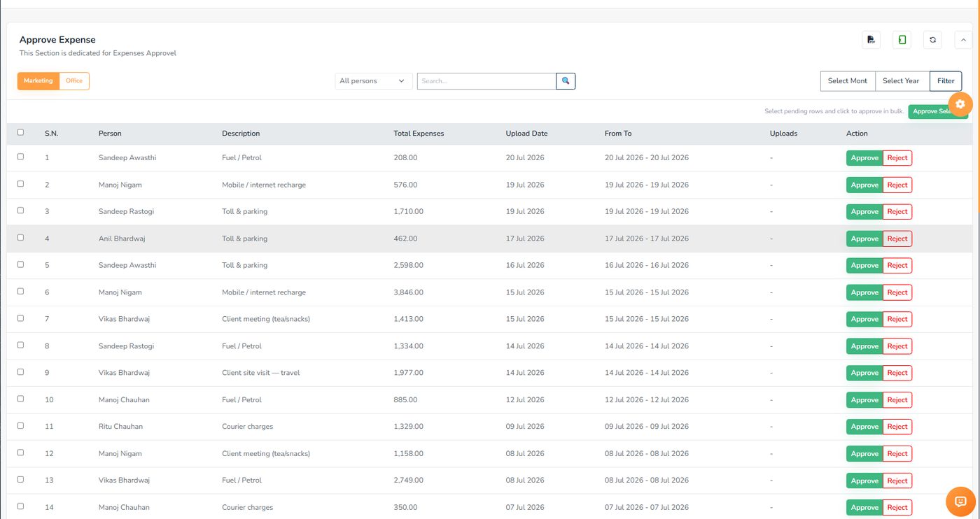Select the checkbox for row 2, Manoj Nigam
The height and width of the screenshot is (519, 980).
(x=20, y=184)
